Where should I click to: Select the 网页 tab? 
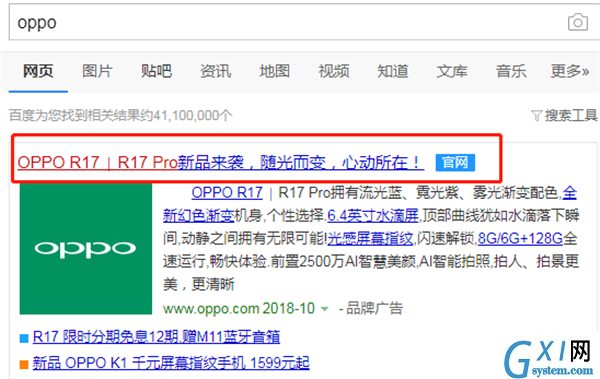coord(38,71)
